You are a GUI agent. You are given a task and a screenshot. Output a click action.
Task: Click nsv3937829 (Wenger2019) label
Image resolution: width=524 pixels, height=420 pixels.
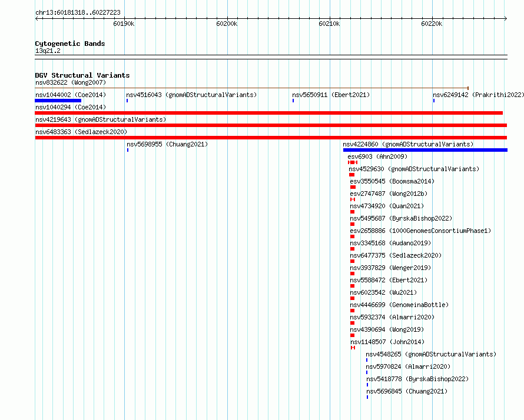390,268
